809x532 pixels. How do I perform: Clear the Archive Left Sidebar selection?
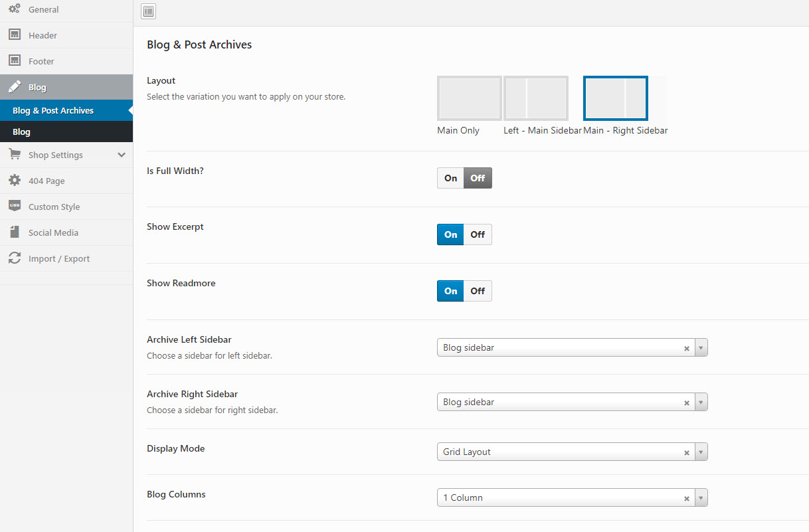(x=687, y=348)
